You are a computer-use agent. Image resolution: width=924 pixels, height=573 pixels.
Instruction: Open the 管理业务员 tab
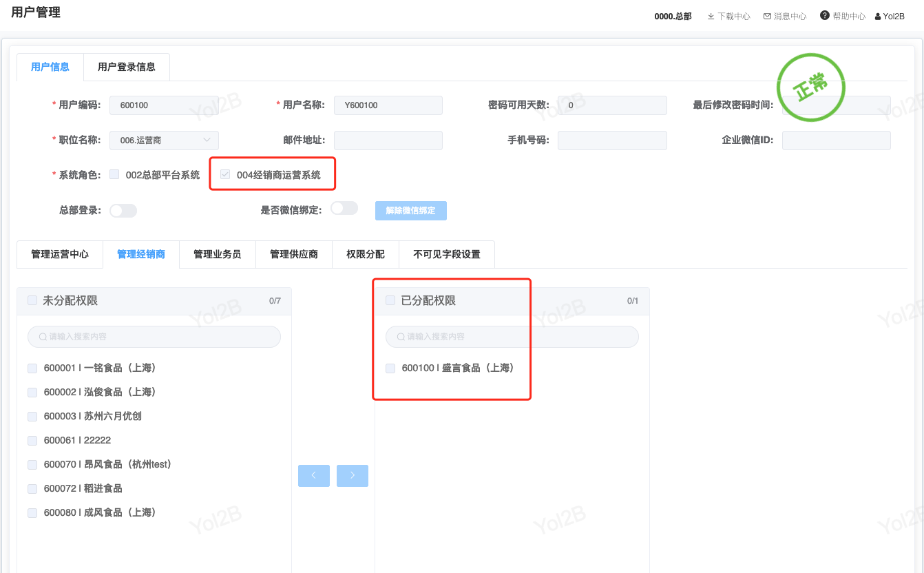218,254
